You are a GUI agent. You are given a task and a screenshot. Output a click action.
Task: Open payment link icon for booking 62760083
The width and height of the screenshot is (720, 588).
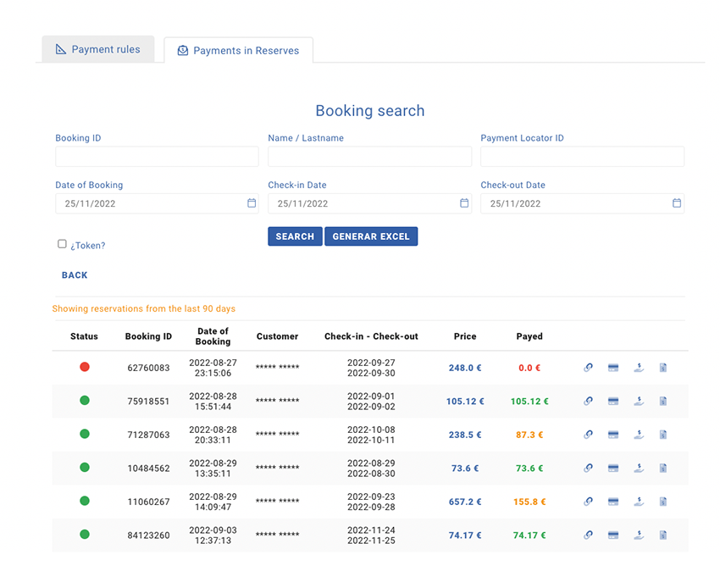point(588,368)
